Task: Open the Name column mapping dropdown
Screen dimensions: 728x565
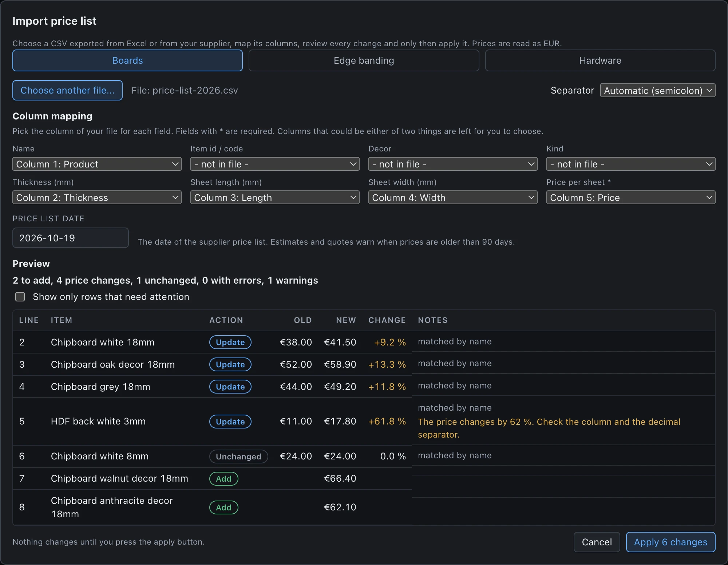Action: click(x=97, y=164)
